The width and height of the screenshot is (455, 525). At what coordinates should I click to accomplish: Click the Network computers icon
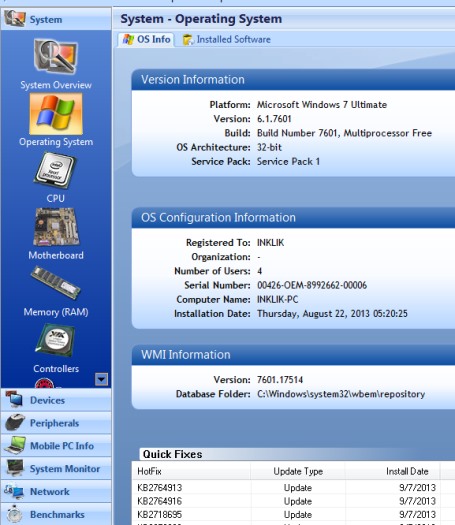(x=14, y=491)
